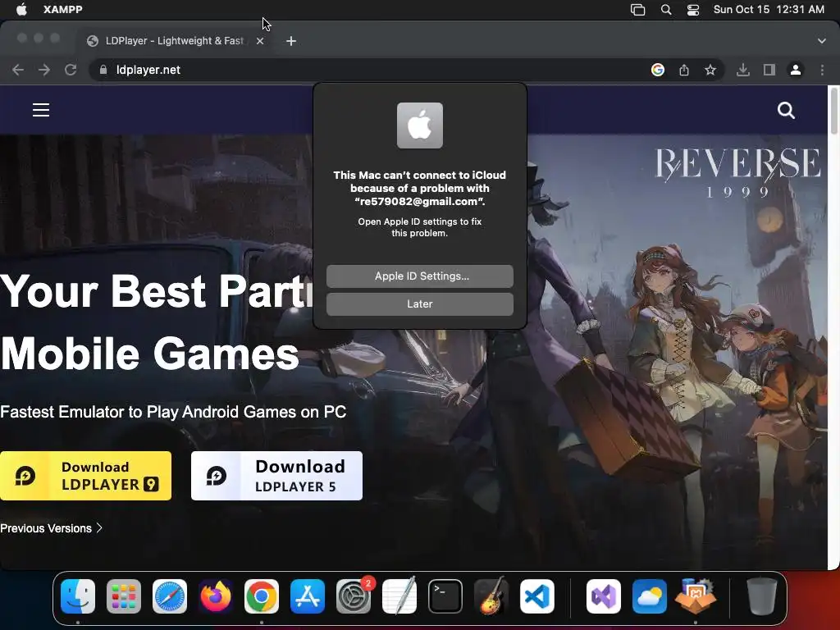The height and width of the screenshot is (630, 840).
Task: Dismiss dialog with Later button
Action: [x=420, y=304]
